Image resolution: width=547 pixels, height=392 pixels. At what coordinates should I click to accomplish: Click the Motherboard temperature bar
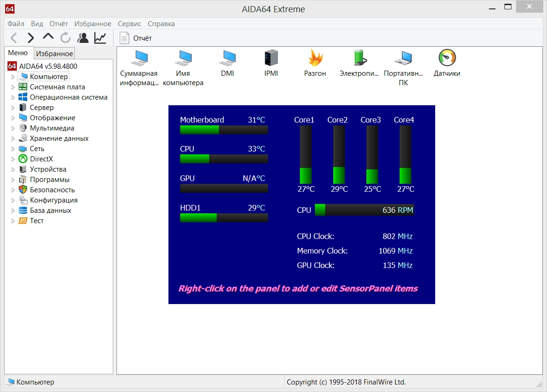[224, 130]
